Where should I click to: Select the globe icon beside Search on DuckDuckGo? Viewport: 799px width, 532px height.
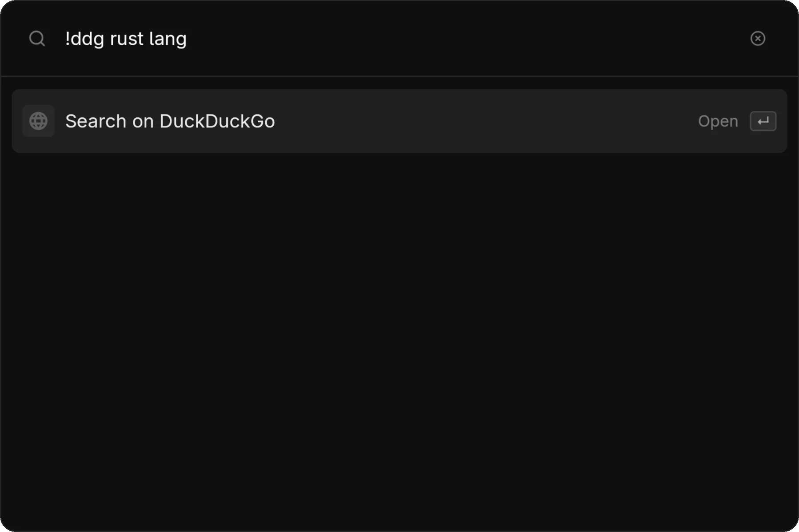click(38, 121)
